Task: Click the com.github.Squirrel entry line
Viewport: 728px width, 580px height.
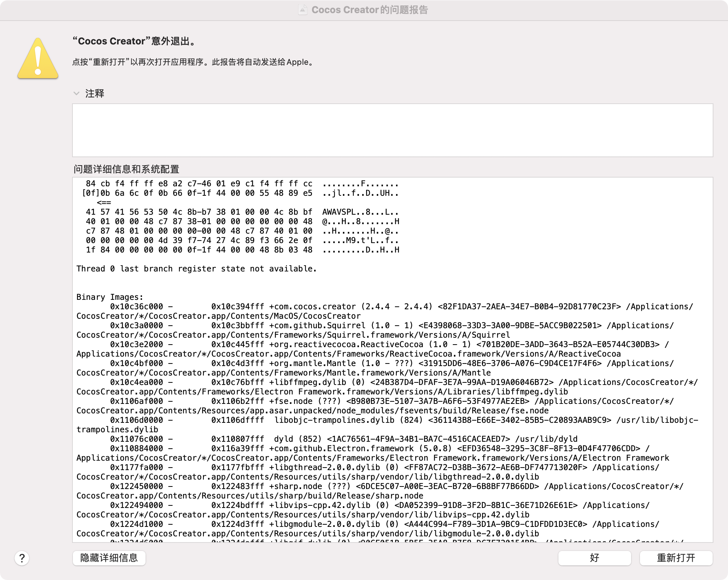Action: [317, 326]
